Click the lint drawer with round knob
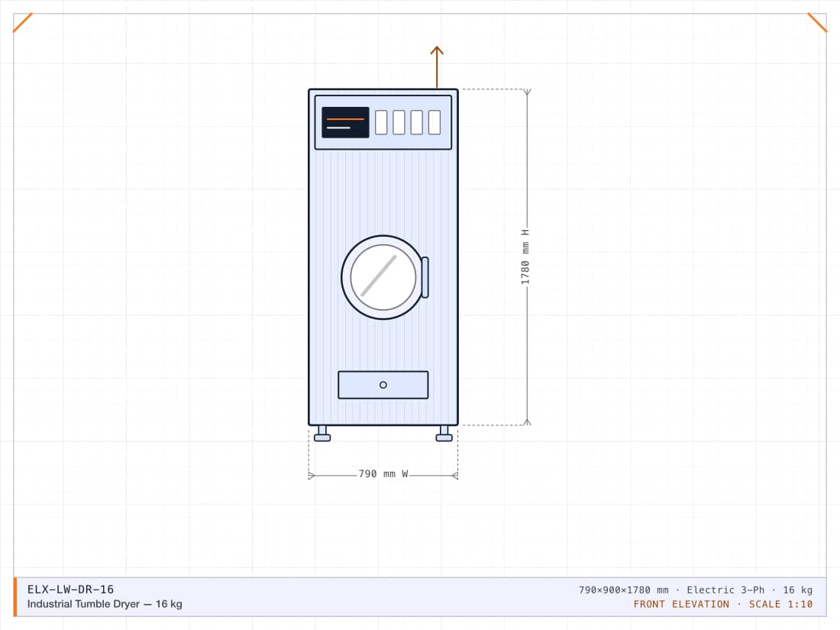The height and width of the screenshot is (630, 840). point(383,385)
